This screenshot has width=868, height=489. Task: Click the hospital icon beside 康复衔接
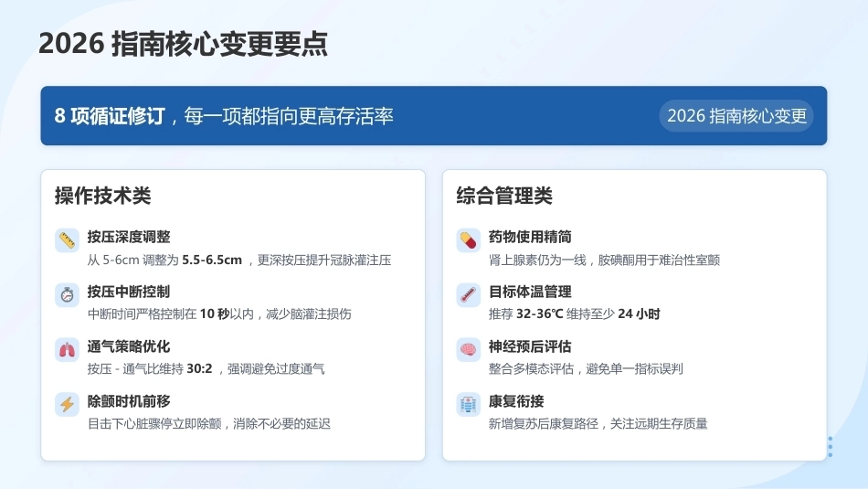(469, 405)
